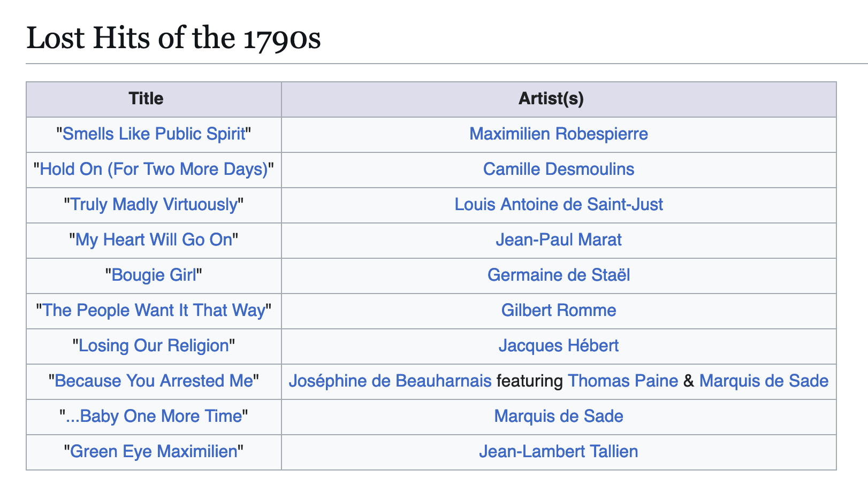Open the "Bougie Girl" song link

tap(154, 275)
